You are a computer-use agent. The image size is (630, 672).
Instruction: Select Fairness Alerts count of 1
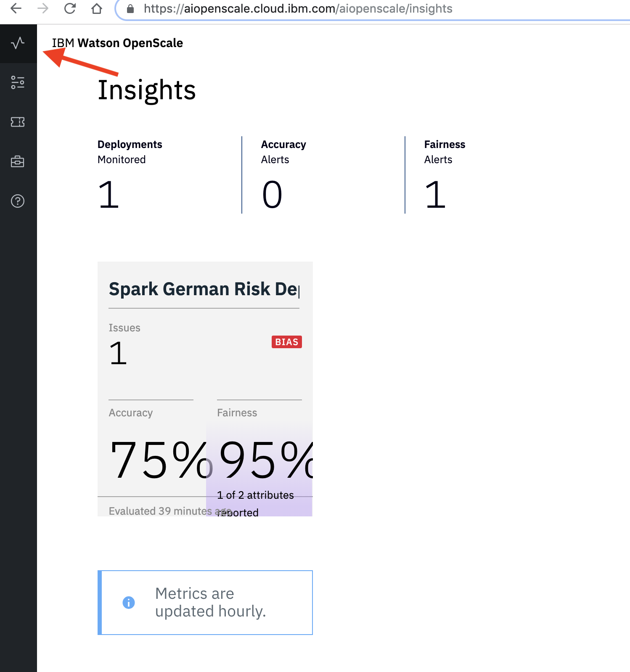(435, 194)
